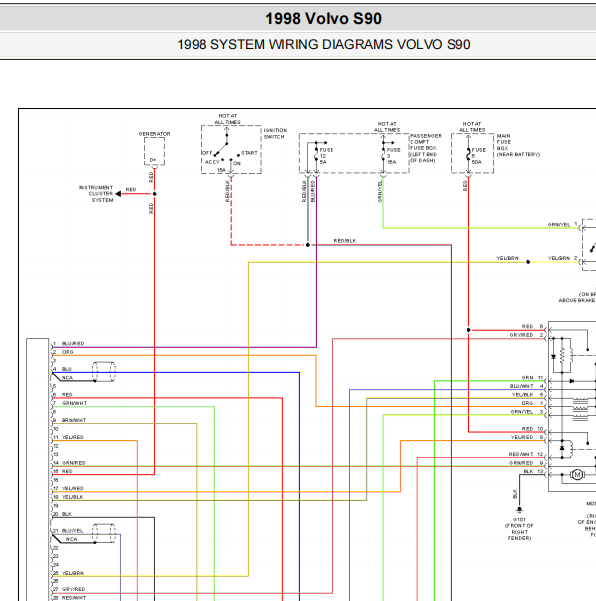The image size is (596, 601).
Task: Click the OFF position label on ignition switch
Action: pyautogui.click(x=207, y=153)
